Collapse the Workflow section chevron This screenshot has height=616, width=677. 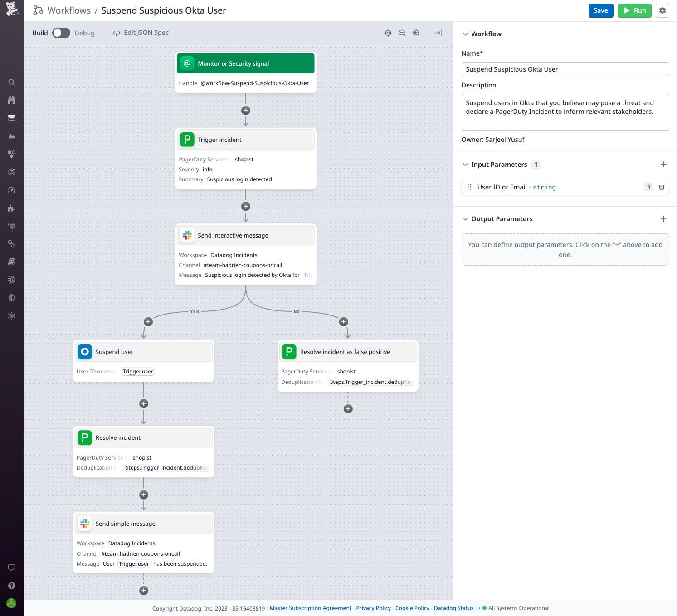465,34
